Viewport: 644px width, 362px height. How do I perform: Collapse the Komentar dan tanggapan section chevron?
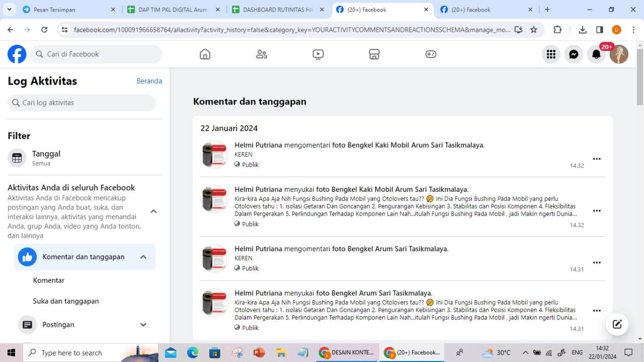click(143, 257)
